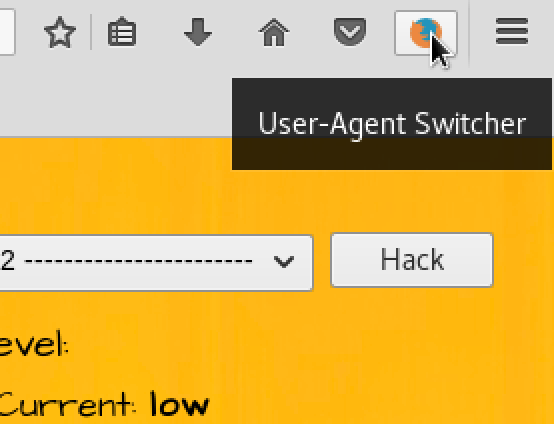
Task: Focus the search field at toolbar's left edge
Action: (7, 32)
